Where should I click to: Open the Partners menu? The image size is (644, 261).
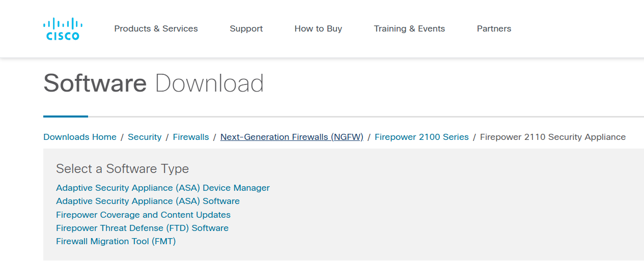click(x=494, y=28)
